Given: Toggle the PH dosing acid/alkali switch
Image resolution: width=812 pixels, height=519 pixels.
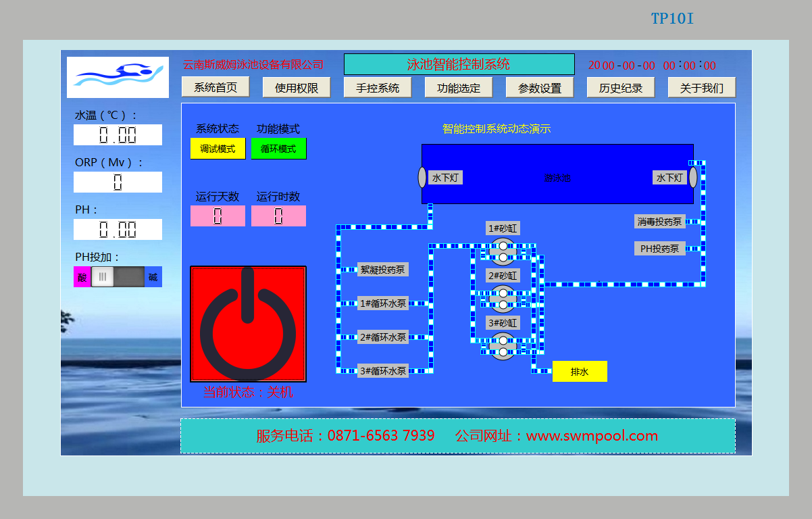Looking at the screenshot, I should 118,276.
